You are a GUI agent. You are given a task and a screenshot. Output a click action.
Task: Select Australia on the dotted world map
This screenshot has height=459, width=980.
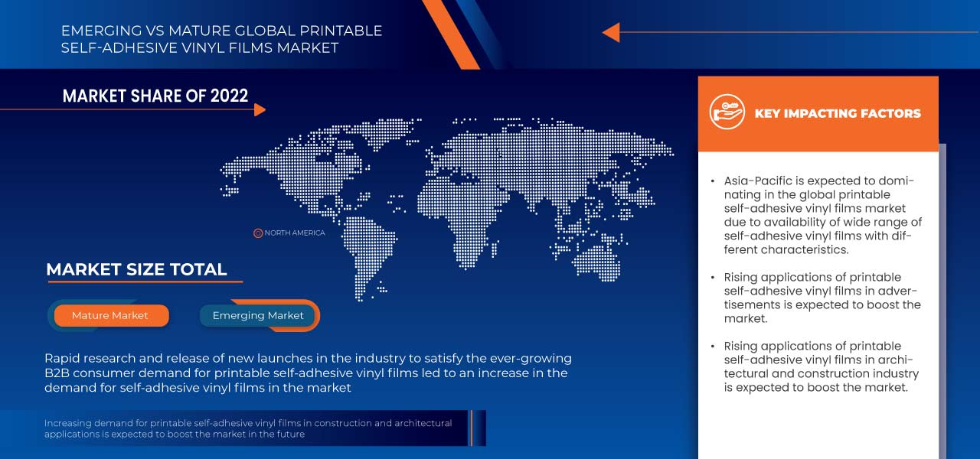point(597,260)
